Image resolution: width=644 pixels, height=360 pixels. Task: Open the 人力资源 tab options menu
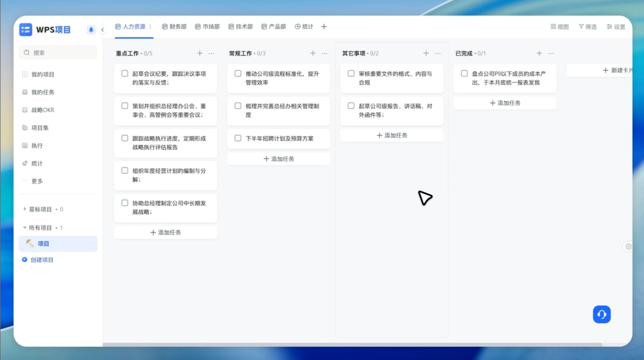(x=150, y=27)
